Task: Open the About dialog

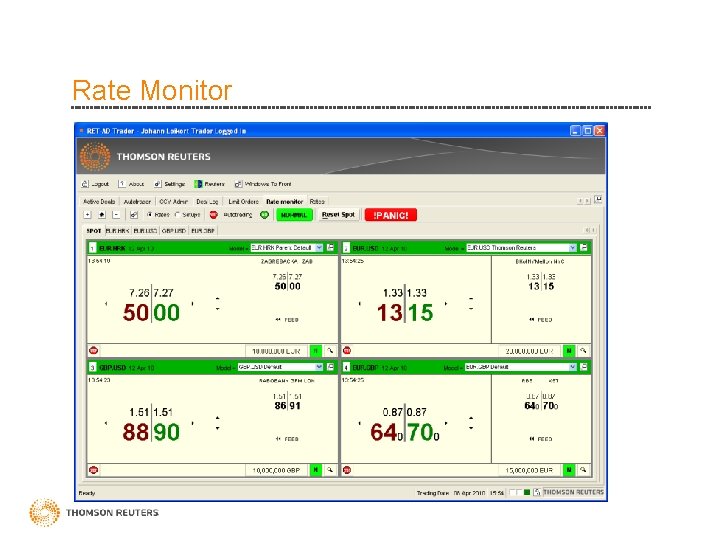Action: pos(131,184)
